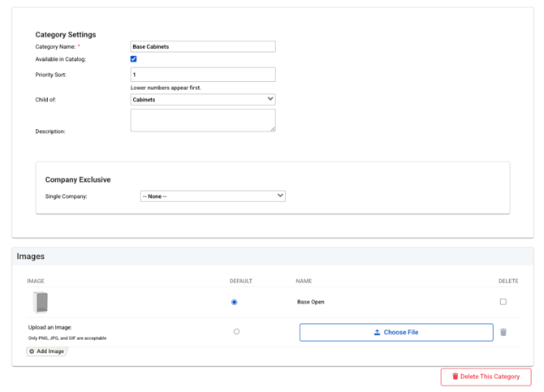Click the Child of dropdown chevron arrow
The image size is (544, 392).
point(270,99)
